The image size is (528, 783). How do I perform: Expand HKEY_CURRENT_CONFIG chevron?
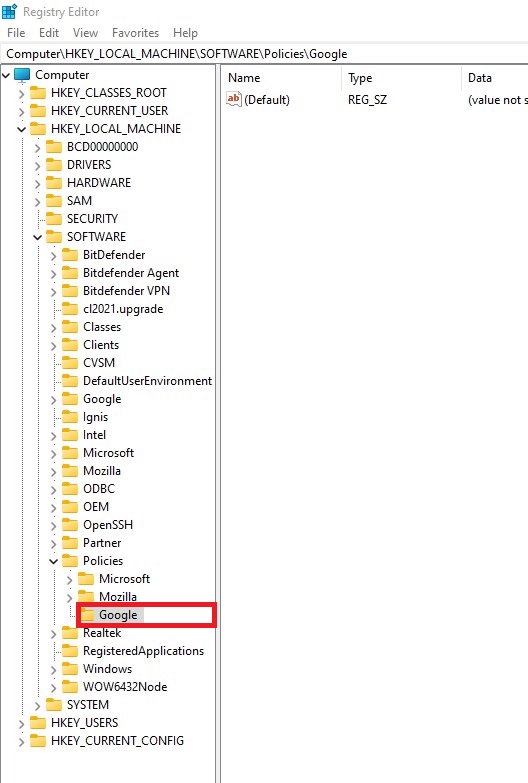pyautogui.click(x=21, y=741)
